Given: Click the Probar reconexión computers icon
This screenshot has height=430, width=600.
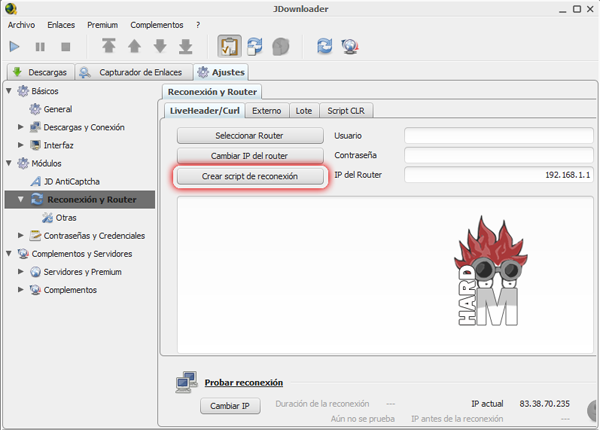Looking at the screenshot, I should (x=186, y=382).
